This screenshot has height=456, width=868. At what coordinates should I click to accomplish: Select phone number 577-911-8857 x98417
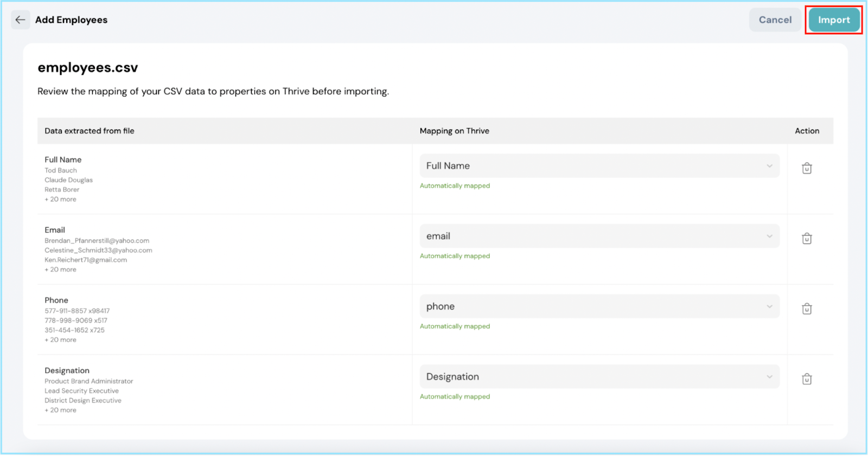click(77, 311)
